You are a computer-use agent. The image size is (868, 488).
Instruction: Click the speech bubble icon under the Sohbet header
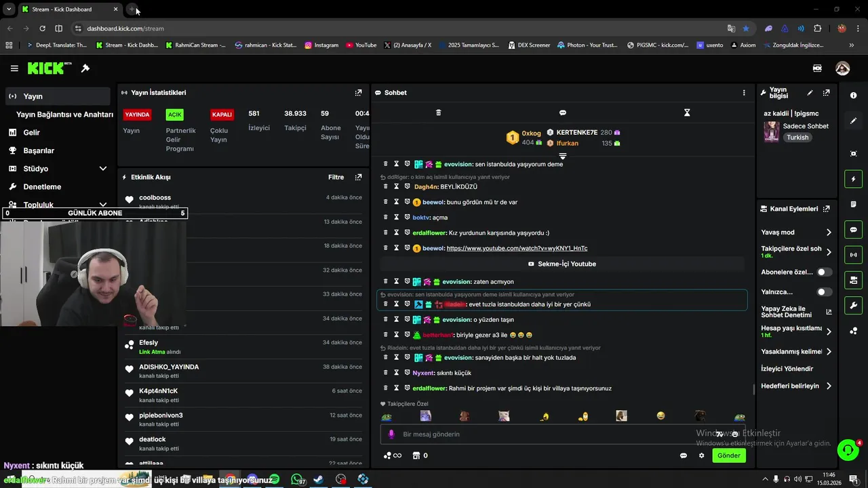tap(562, 113)
